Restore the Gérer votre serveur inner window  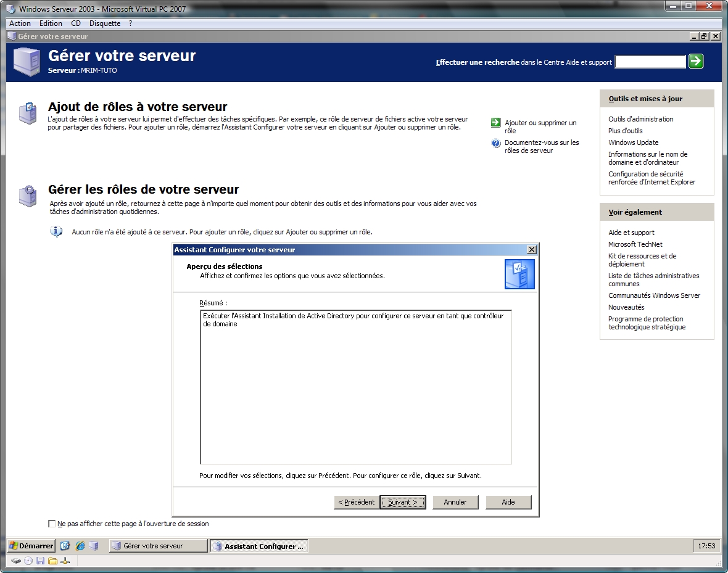[705, 36]
